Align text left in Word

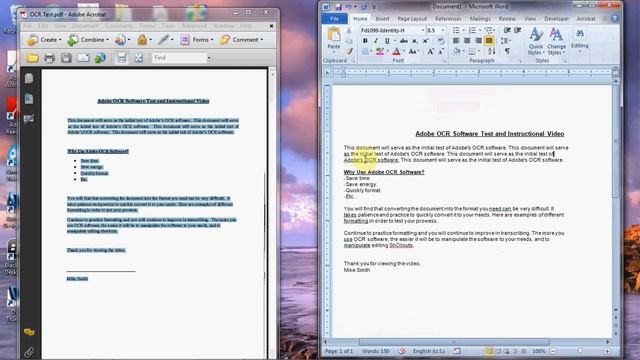coord(456,40)
